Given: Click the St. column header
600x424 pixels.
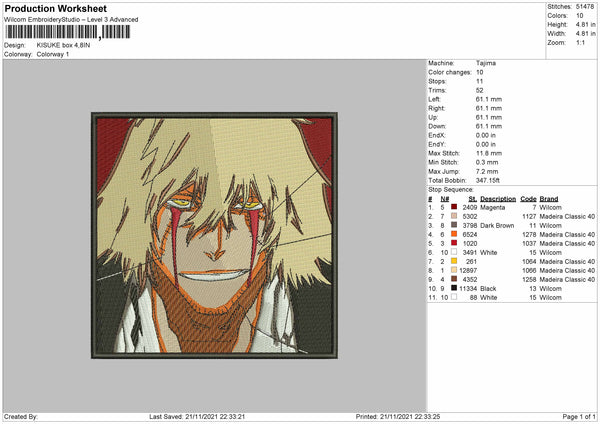Looking at the screenshot, I should point(473,199).
